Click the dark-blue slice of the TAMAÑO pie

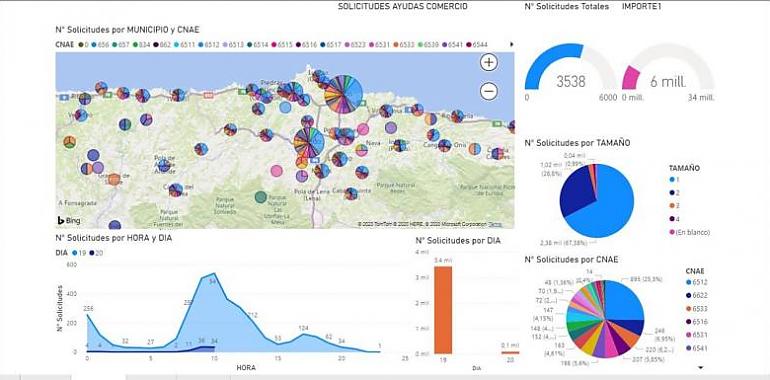578,190
